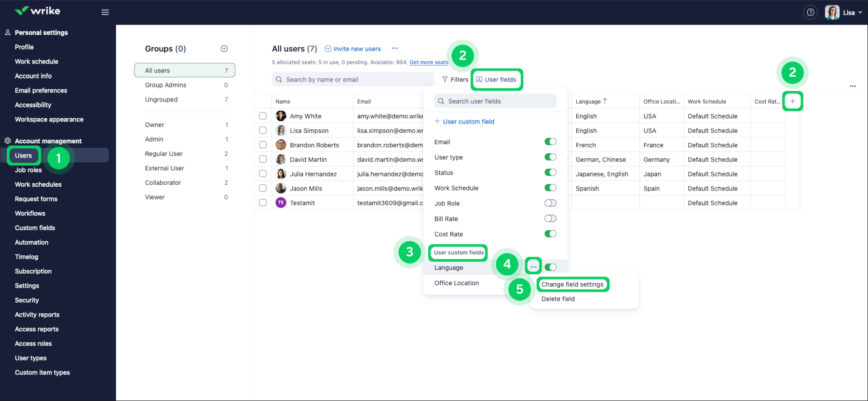Enable the Job Role field toggle
868x401 pixels.
550,203
